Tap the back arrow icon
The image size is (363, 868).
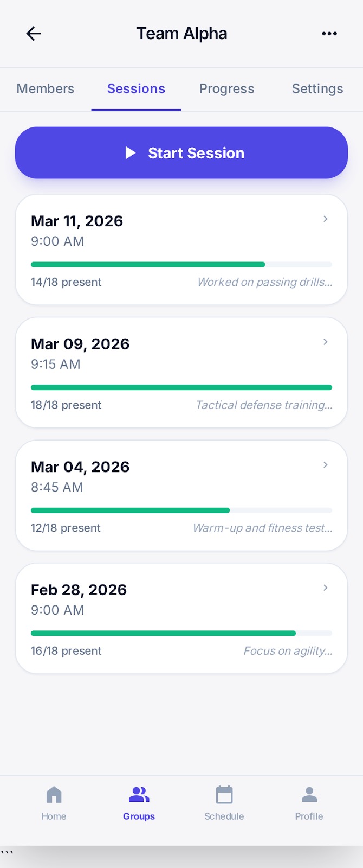[x=34, y=34]
